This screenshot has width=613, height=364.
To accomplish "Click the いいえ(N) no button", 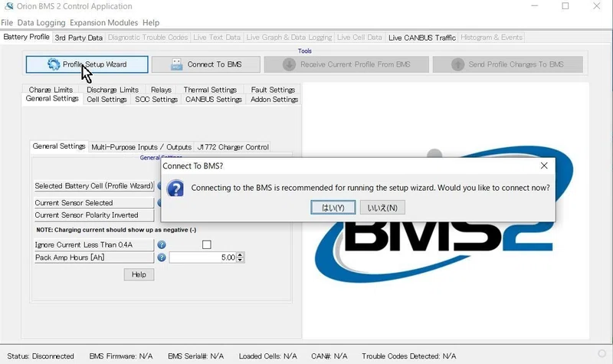I will pos(382,208).
